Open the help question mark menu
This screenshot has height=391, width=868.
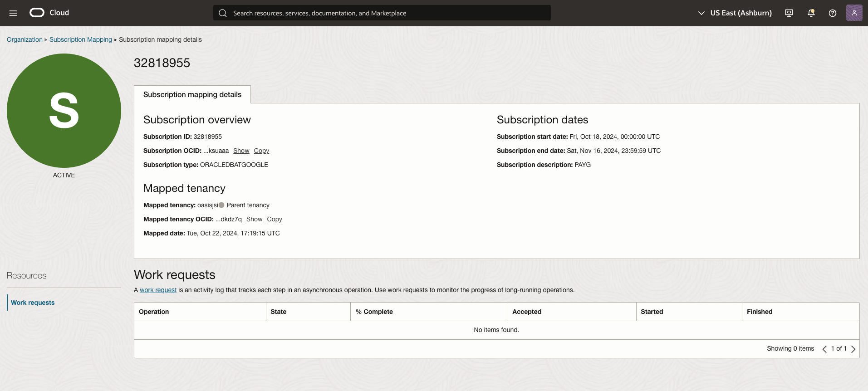click(x=832, y=13)
